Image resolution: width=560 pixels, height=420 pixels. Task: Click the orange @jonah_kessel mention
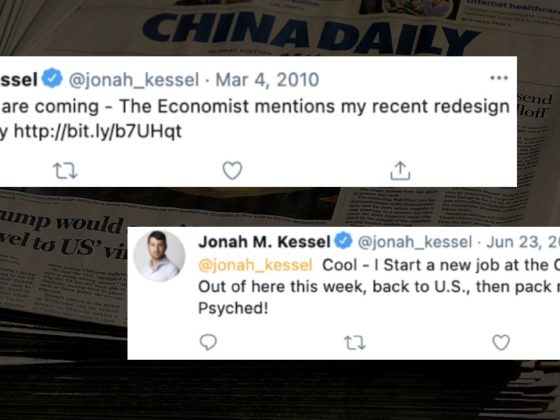[255, 265]
